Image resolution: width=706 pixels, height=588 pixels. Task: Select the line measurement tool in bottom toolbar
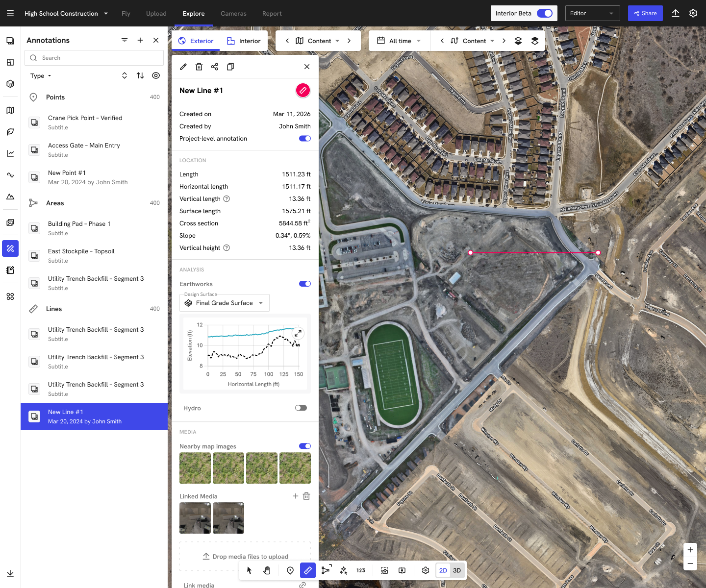[307, 570]
